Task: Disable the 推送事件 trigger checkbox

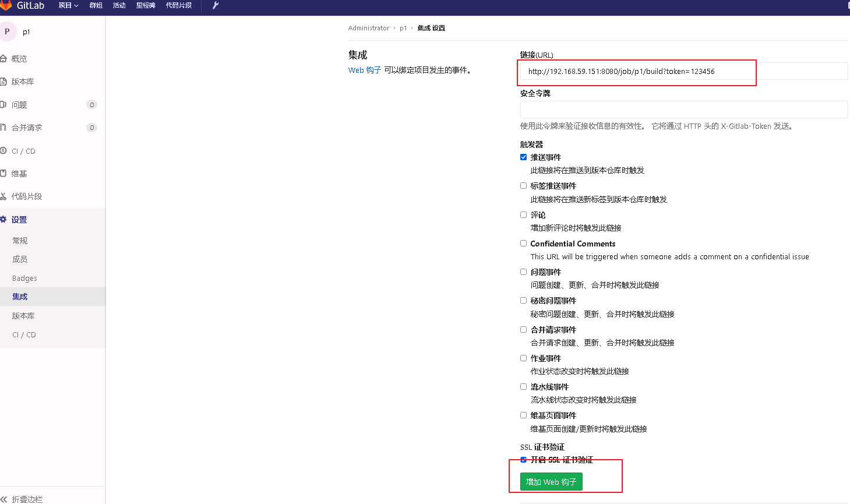Action: tap(523, 157)
